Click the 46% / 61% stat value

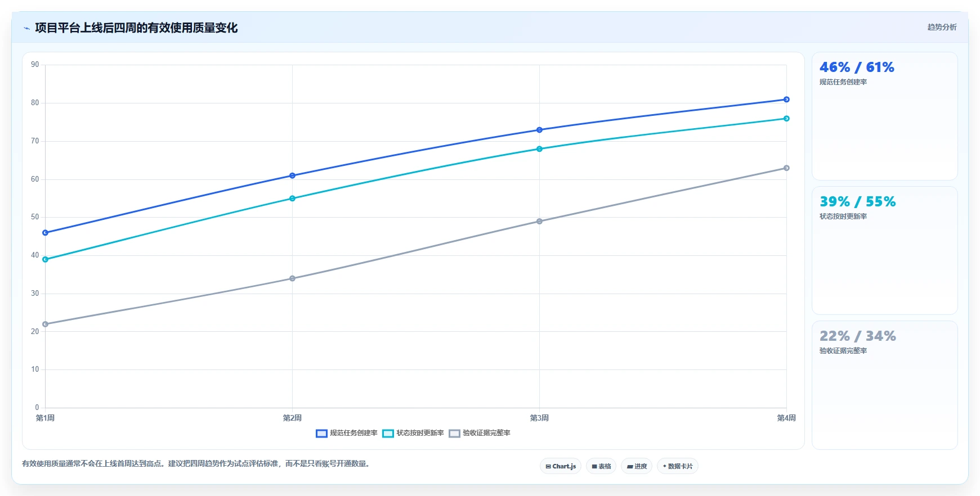pos(857,67)
